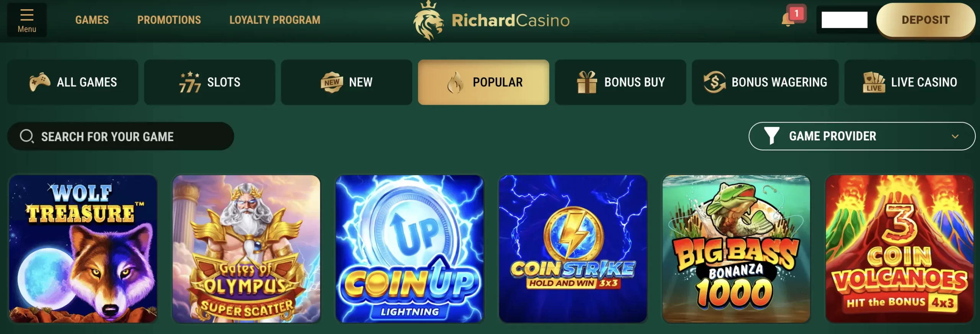Open the Wolf Treasure game thumbnail
The image size is (980, 334).
83,249
